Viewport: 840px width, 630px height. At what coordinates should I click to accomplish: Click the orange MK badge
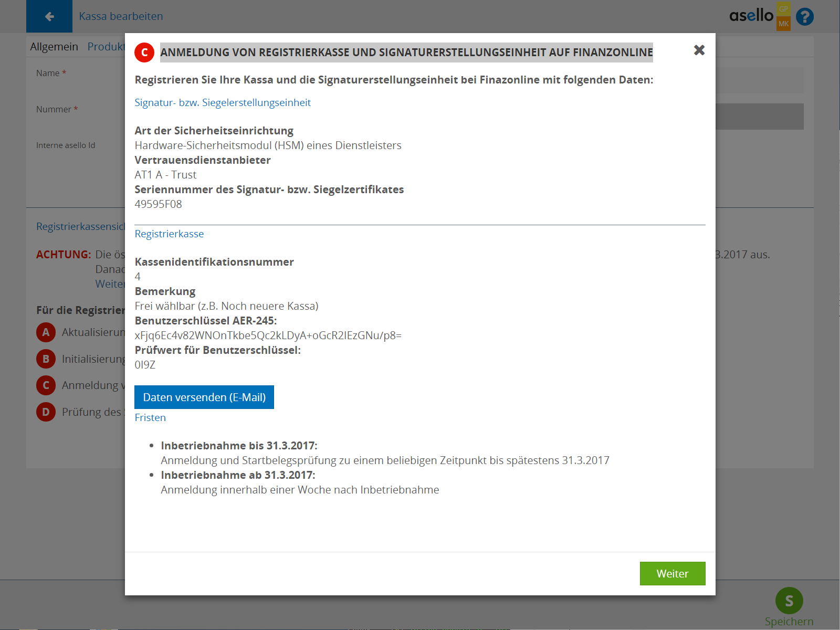point(783,24)
